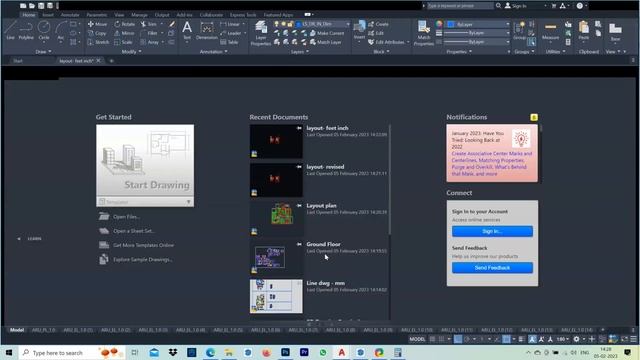Image resolution: width=640 pixels, height=360 pixels.
Task: Click the Make Current layer tool
Action: click(327, 33)
